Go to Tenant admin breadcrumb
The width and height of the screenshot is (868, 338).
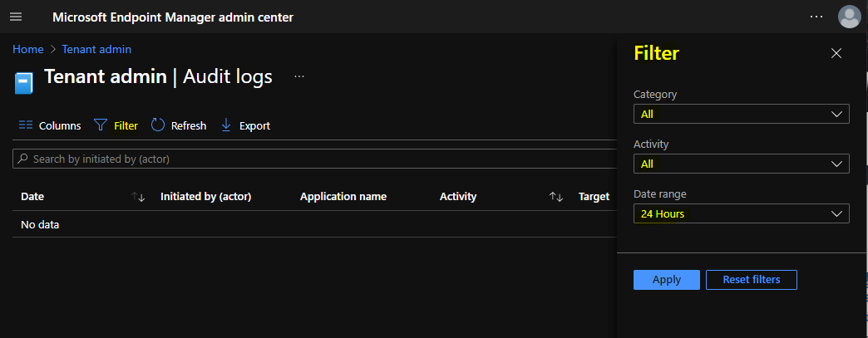point(96,49)
